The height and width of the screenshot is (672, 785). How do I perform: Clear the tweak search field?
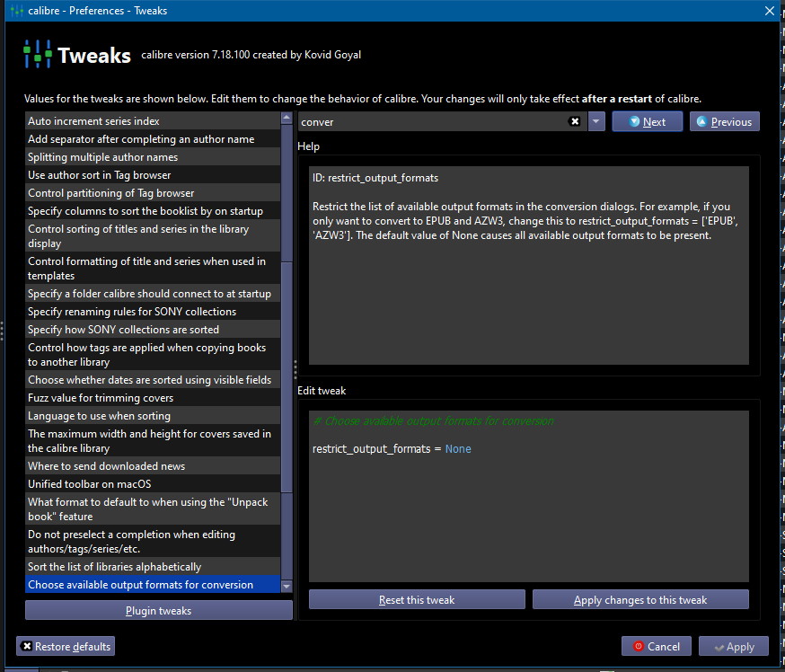pos(575,121)
